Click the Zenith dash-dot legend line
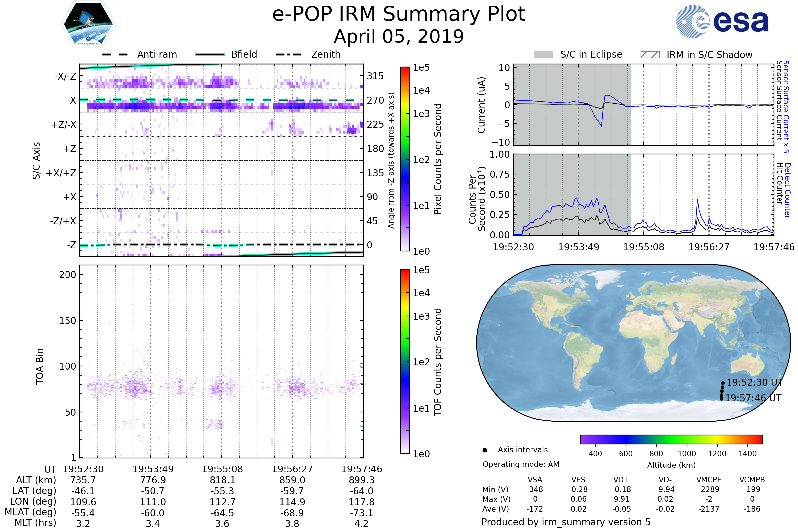This screenshot has width=798, height=532. tap(288, 54)
